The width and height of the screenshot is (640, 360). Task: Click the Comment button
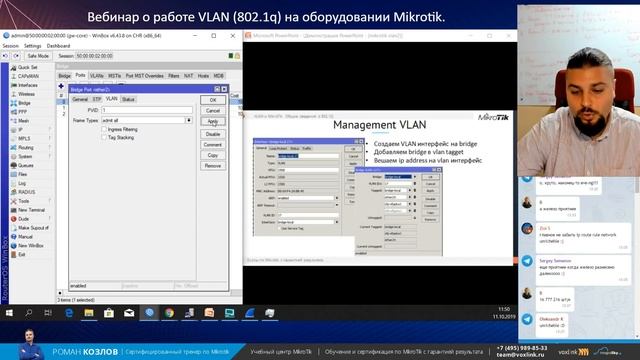point(213,144)
